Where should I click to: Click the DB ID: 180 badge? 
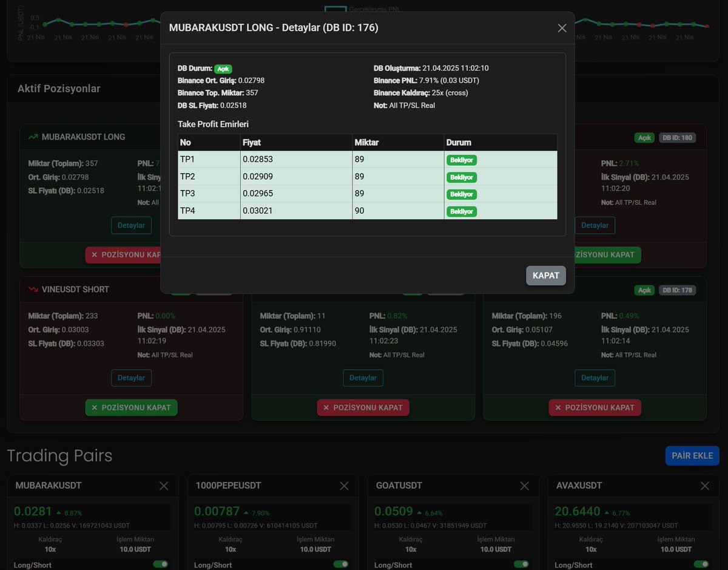click(x=678, y=138)
